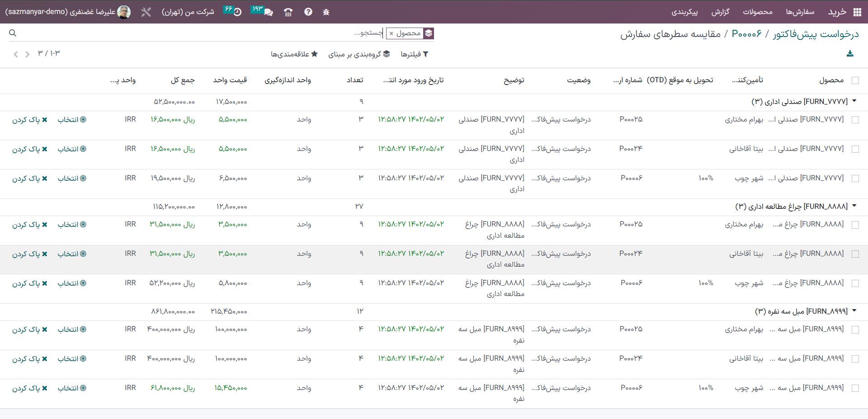Open the activities clock icon
Screen dimensions: 868x419
pyautogui.click(x=237, y=12)
